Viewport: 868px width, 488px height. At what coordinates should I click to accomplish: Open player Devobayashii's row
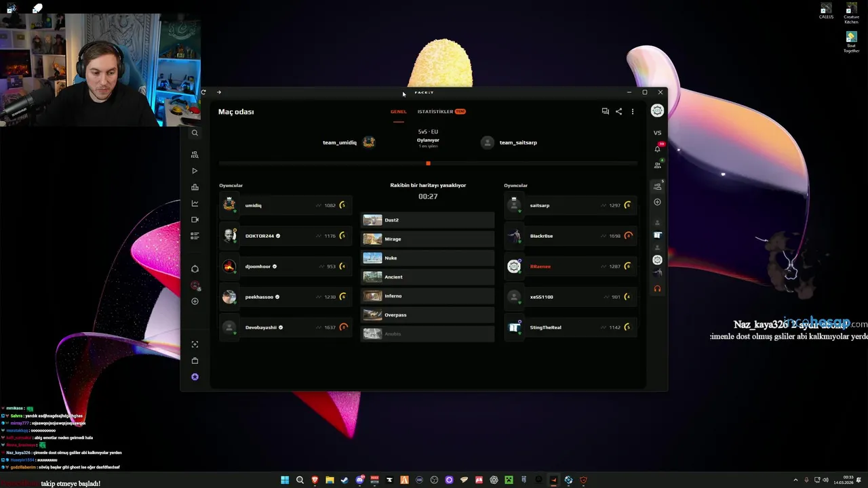pyautogui.click(x=285, y=327)
